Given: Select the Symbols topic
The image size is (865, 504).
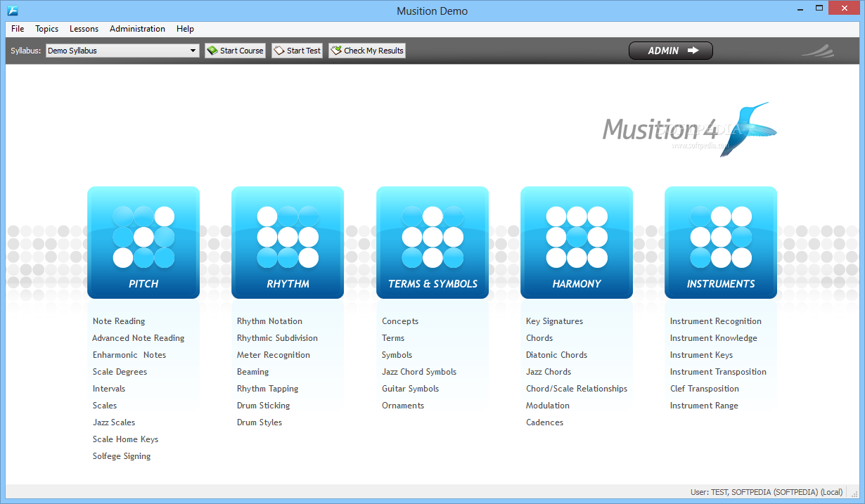Looking at the screenshot, I should [x=397, y=355].
